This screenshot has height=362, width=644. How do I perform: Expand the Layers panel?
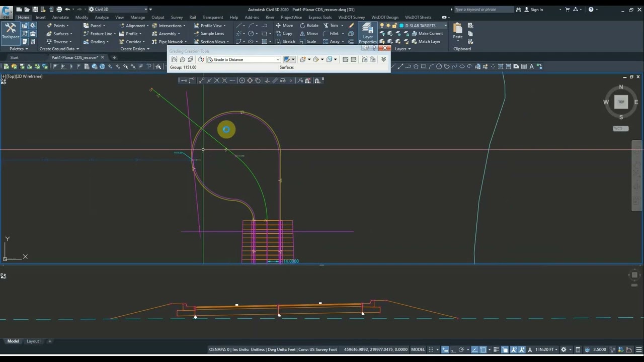point(403,49)
